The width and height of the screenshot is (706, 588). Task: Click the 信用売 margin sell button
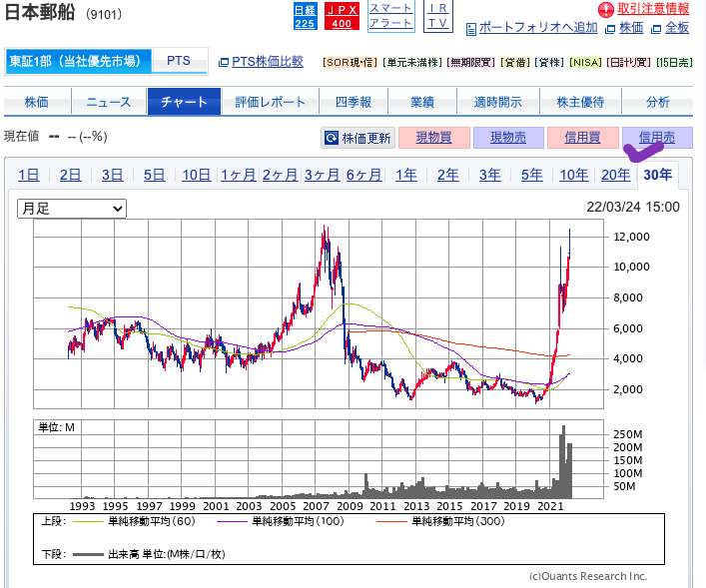[657, 138]
